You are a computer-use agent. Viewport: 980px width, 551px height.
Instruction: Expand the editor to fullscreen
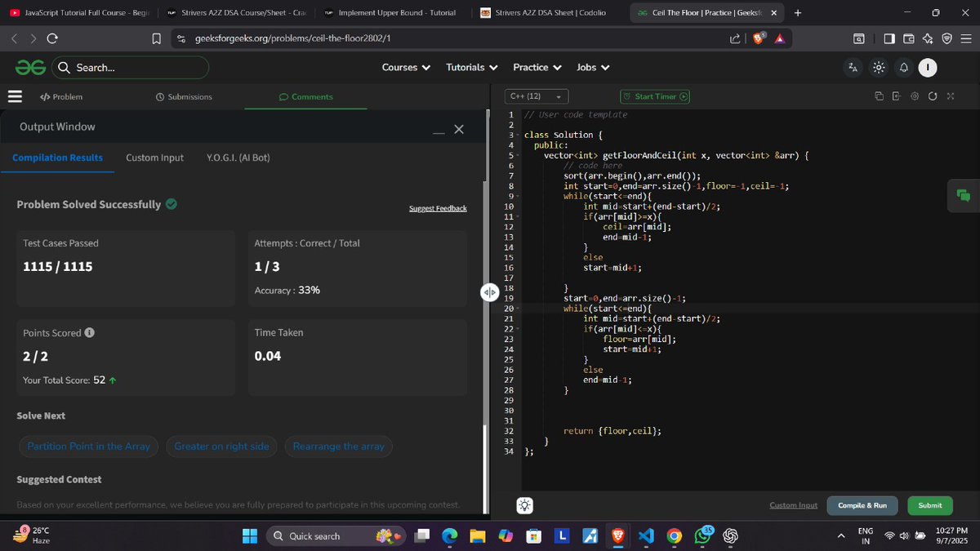point(951,96)
